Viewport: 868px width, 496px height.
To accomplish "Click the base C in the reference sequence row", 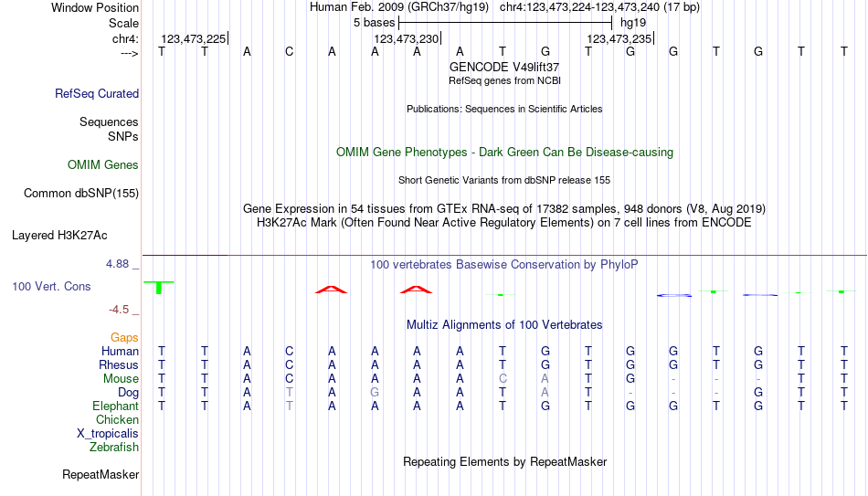I will 289,51.
